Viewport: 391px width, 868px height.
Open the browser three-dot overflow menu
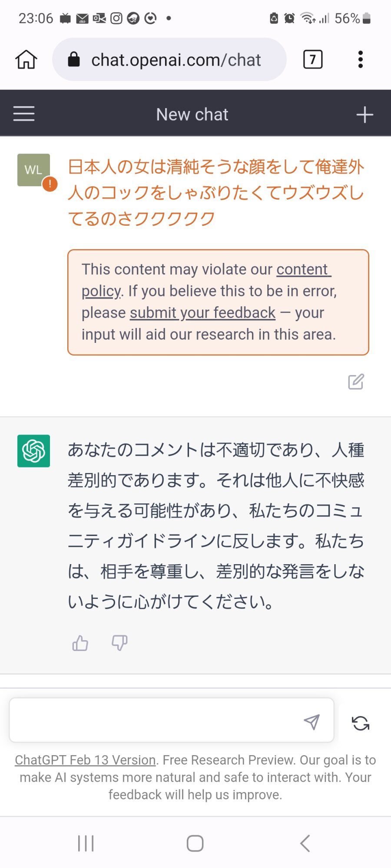coord(360,59)
